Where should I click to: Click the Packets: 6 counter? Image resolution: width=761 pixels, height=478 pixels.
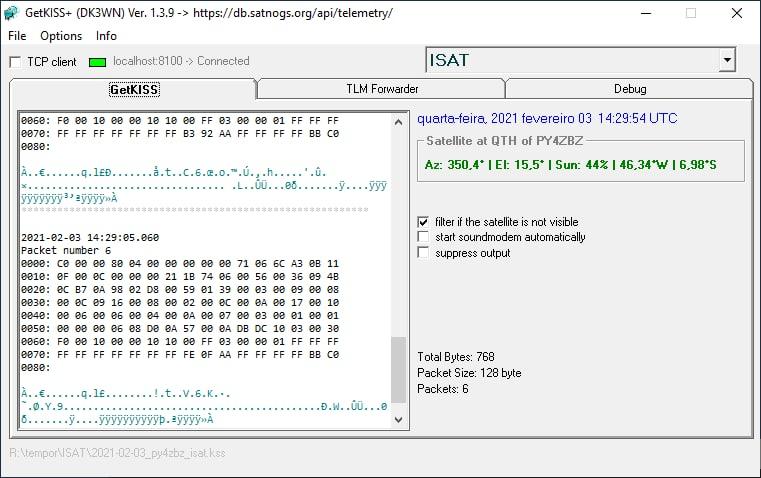443,389
